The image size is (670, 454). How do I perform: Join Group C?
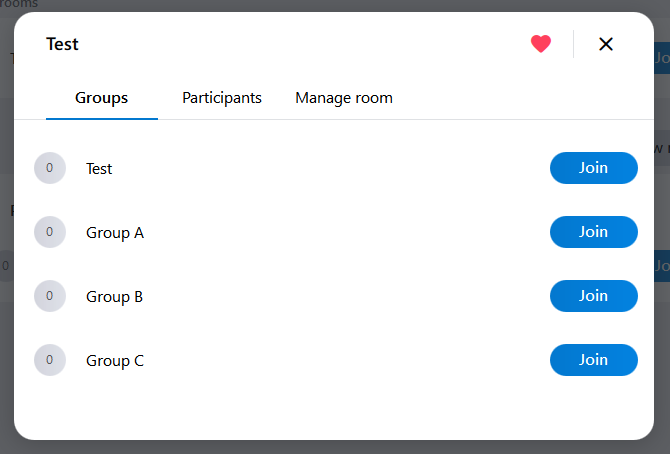pyautogui.click(x=593, y=360)
